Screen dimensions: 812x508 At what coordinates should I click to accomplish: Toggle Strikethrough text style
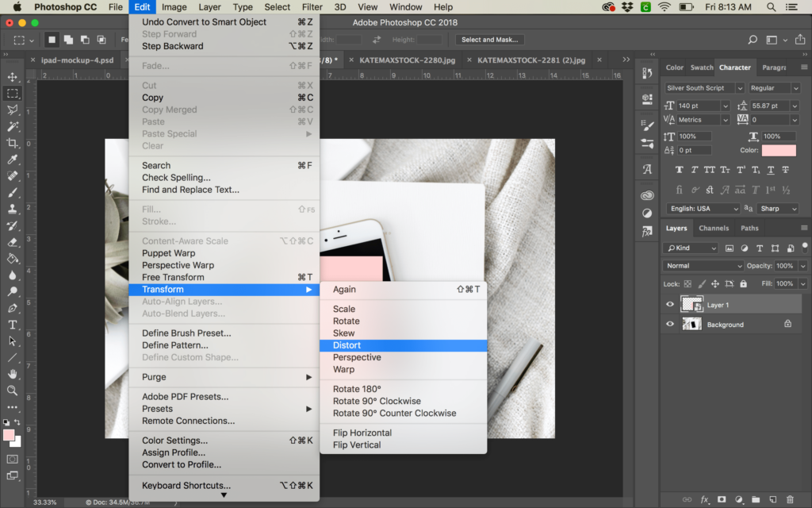point(786,170)
